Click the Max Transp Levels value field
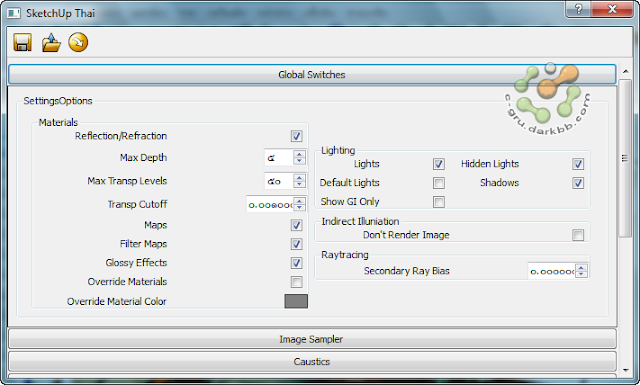Screen dimensions: 640x385 tap(279, 181)
